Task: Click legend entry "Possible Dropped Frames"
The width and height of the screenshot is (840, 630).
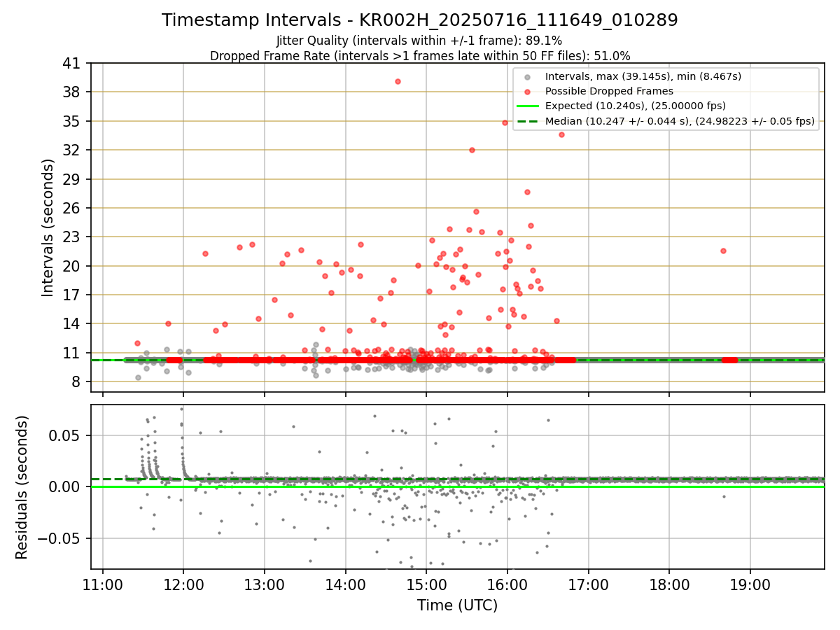Action: coord(609,91)
